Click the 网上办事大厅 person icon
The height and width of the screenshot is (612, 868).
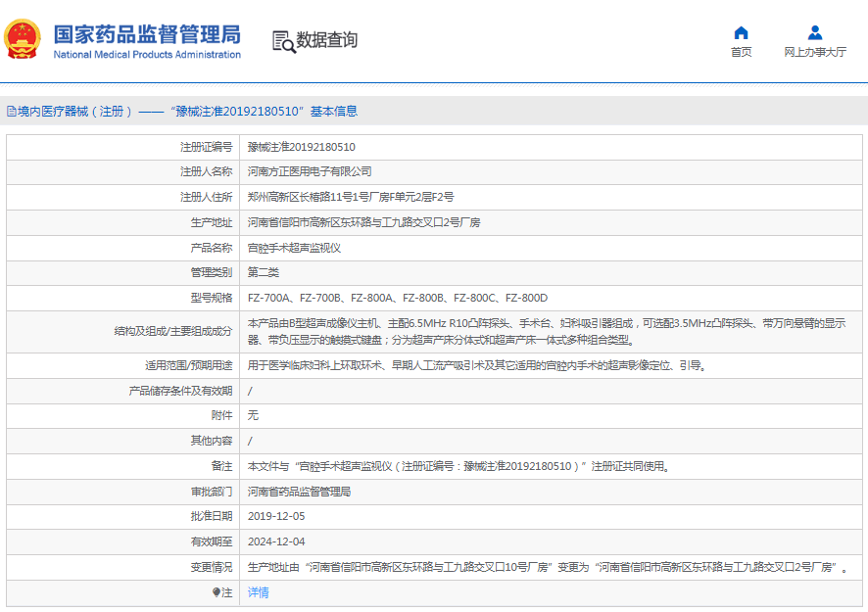click(x=814, y=32)
